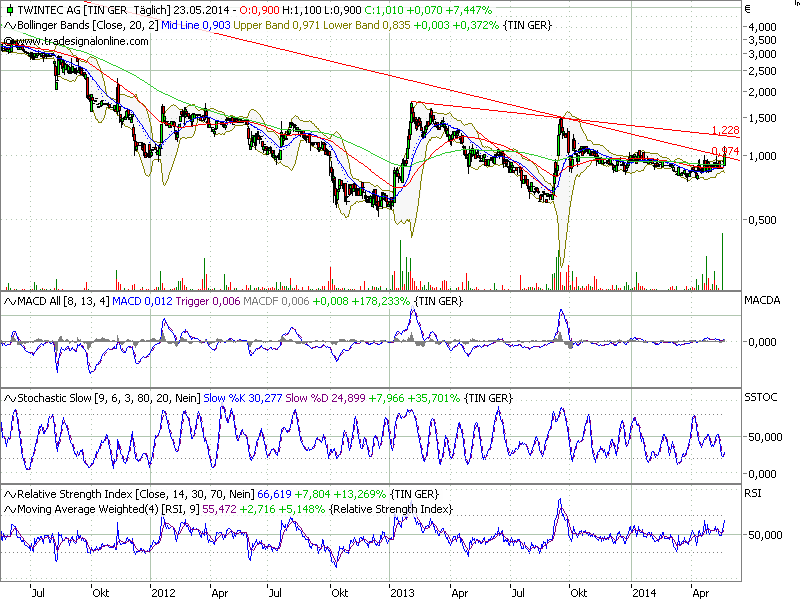Click the 2014 marker on the time axis
The image size is (800, 600).
click(644, 593)
